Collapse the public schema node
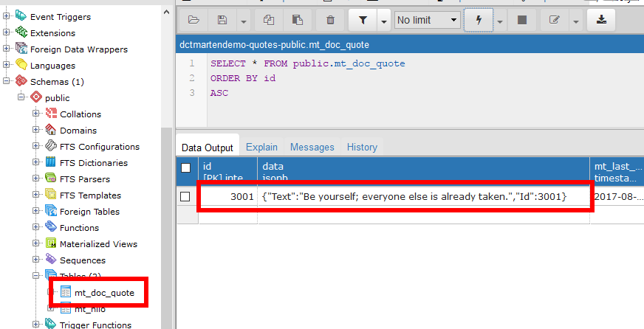The height and width of the screenshot is (329, 644). pos(21,97)
